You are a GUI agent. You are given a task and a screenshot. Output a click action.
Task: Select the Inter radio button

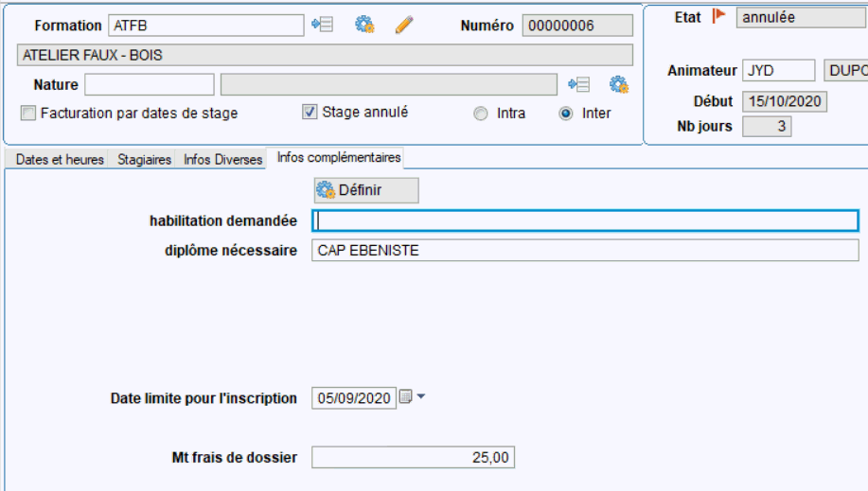point(565,114)
